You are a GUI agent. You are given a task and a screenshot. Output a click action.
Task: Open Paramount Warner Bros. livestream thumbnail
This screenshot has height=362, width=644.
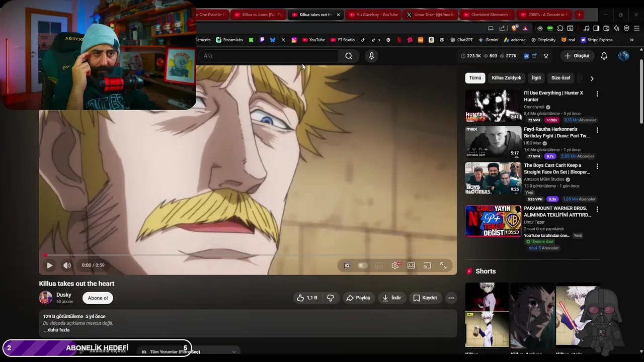pos(493,221)
